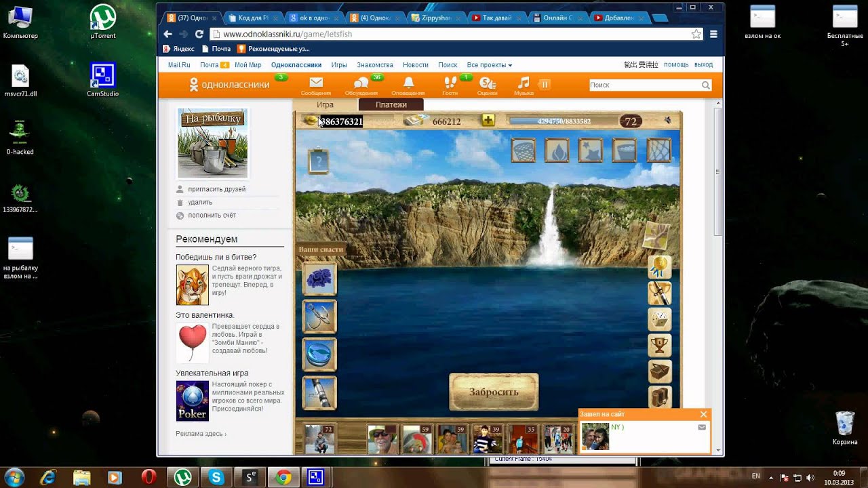Click the Windows Start button

click(14, 476)
